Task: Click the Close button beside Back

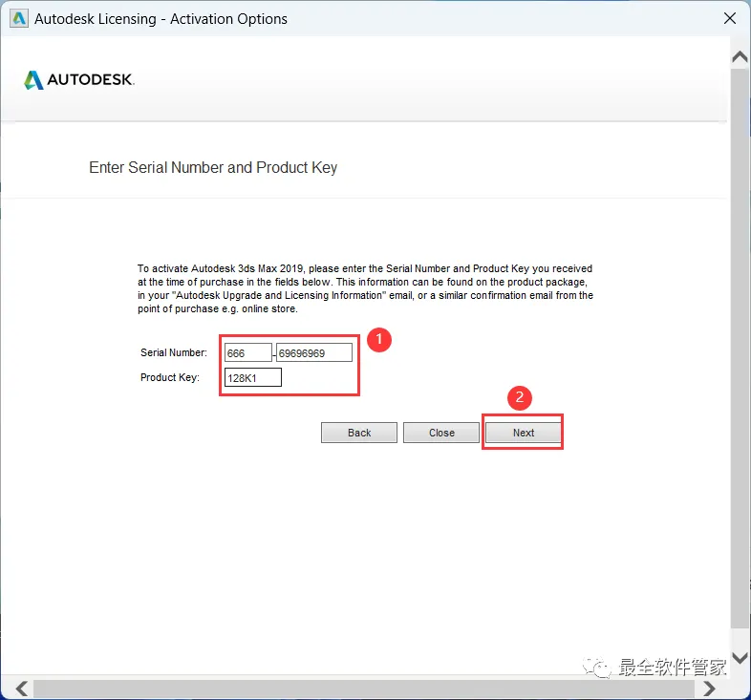Action: click(x=441, y=433)
